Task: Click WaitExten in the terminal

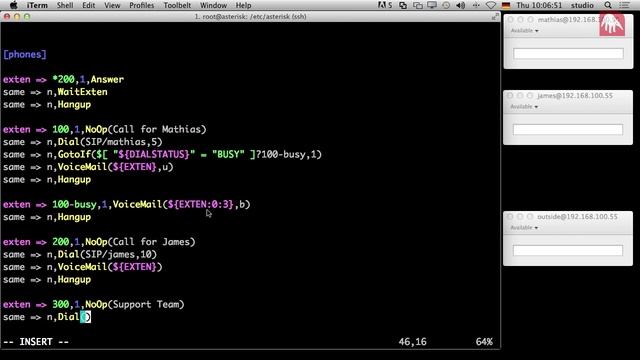Action: [x=82, y=92]
